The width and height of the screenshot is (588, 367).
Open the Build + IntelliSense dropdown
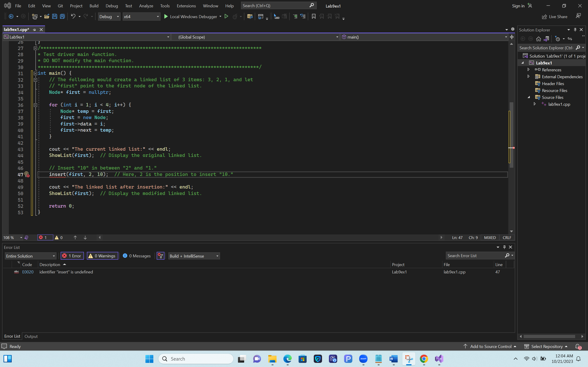[x=194, y=256]
